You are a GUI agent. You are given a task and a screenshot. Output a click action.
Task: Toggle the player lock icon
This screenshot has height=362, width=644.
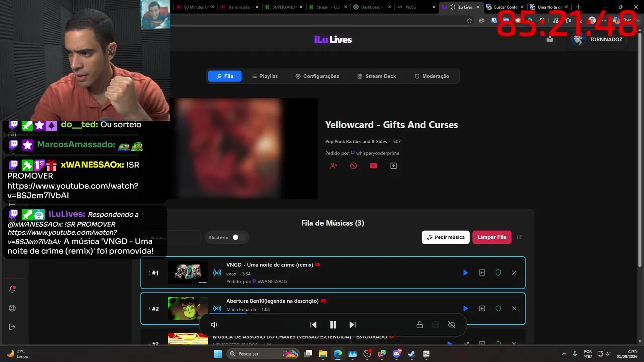tap(419, 325)
